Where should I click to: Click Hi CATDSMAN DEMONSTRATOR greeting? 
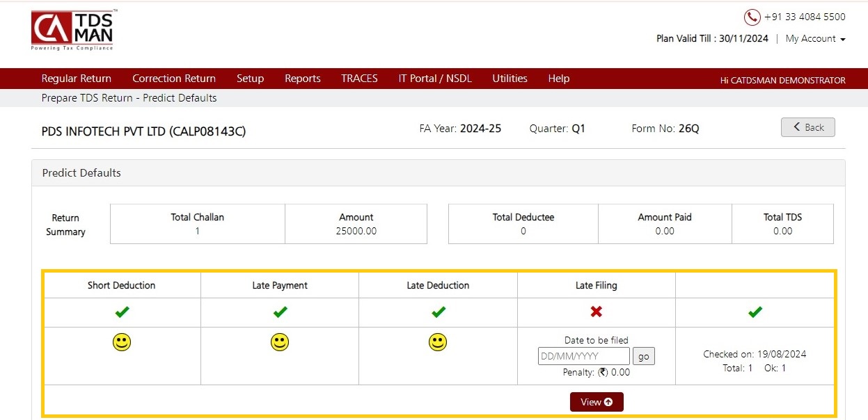coord(783,80)
